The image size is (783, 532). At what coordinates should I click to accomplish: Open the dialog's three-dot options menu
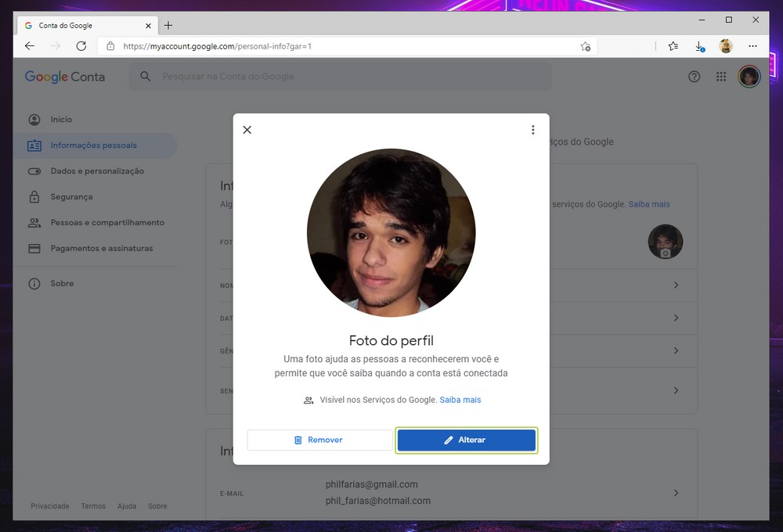pos(532,130)
